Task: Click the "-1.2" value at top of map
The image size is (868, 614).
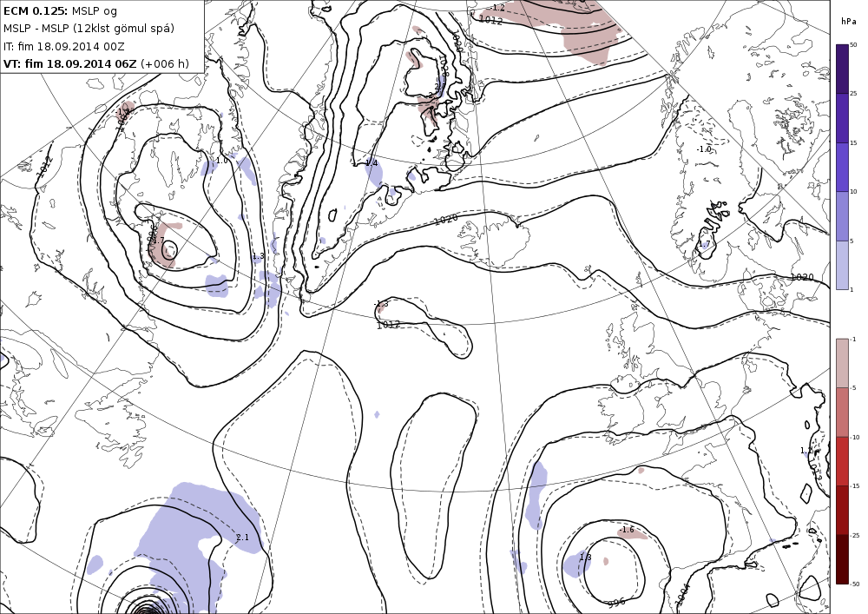Action: (x=497, y=7)
